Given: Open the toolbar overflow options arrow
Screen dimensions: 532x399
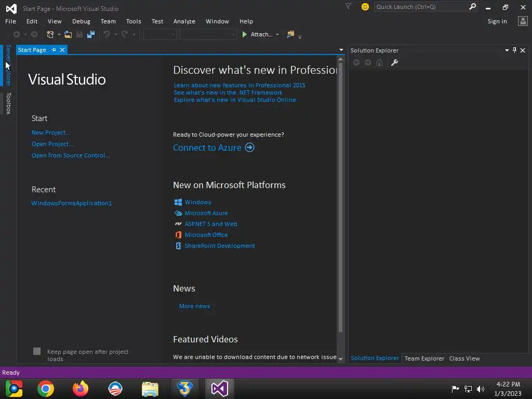Looking at the screenshot, I should 300,36.
